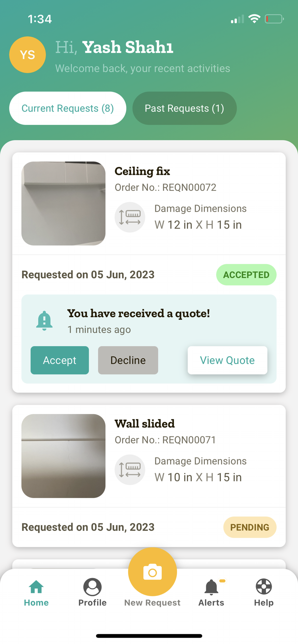Select the Home icon in navigation
Screen dimensions: 298x644
tap(36, 587)
